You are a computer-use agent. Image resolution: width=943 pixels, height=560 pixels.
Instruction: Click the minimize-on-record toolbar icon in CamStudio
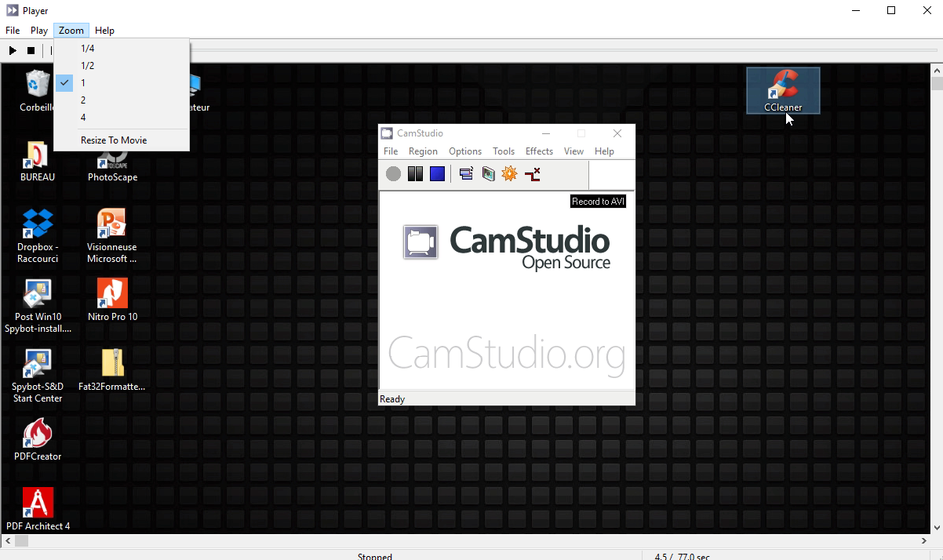coord(533,173)
